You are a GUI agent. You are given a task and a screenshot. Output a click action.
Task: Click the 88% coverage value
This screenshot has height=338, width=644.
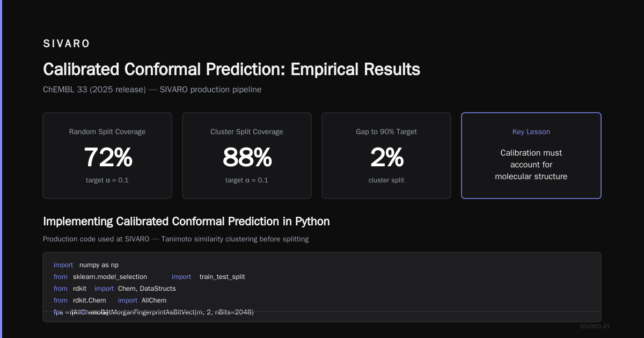pyautogui.click(x=247, y=157)
